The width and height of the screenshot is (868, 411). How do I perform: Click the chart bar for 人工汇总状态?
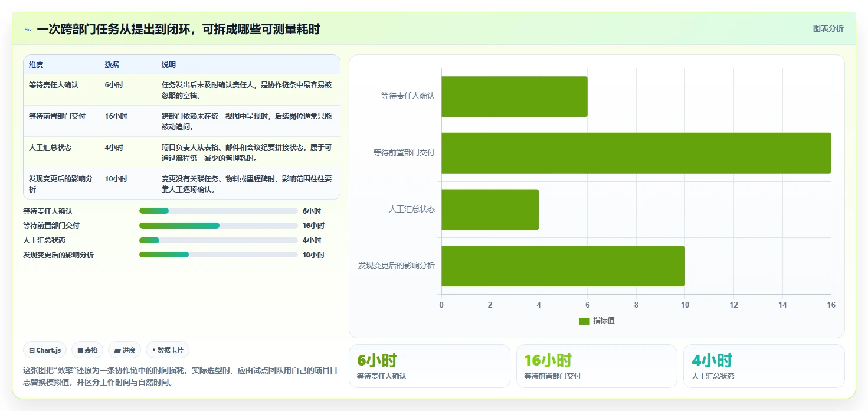pyautogui.click(x=490, y=210)
